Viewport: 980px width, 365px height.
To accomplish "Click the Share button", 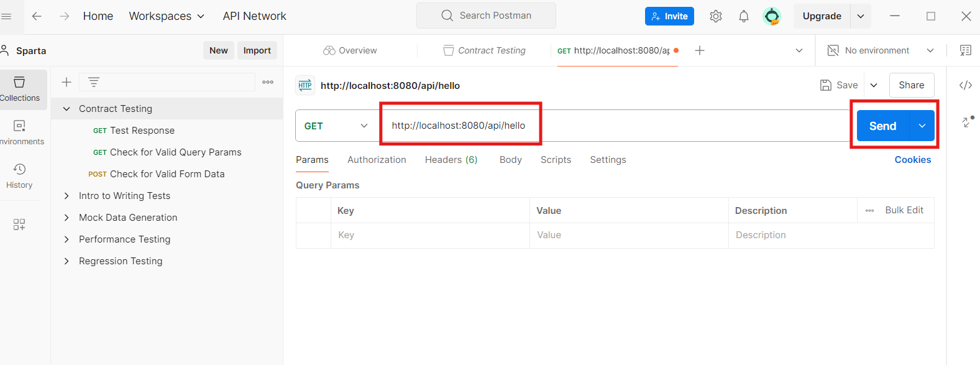I will click(x=912, y=85).
